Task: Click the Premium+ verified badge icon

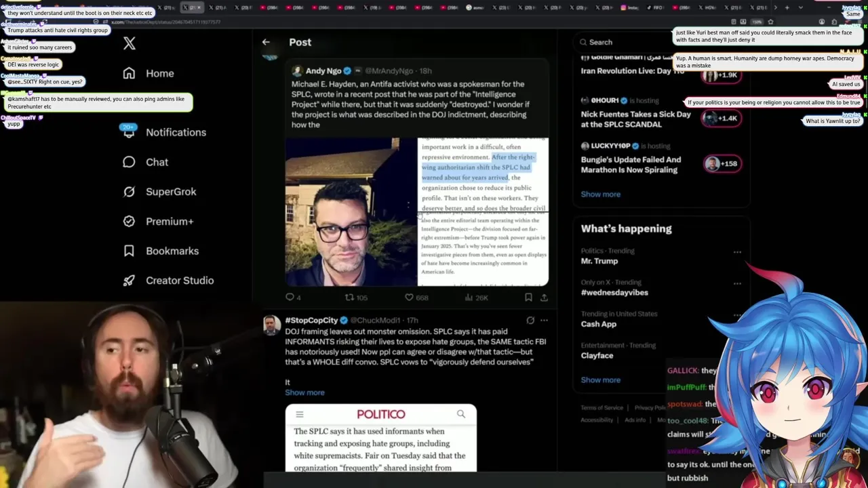Action: pos(129,221)
